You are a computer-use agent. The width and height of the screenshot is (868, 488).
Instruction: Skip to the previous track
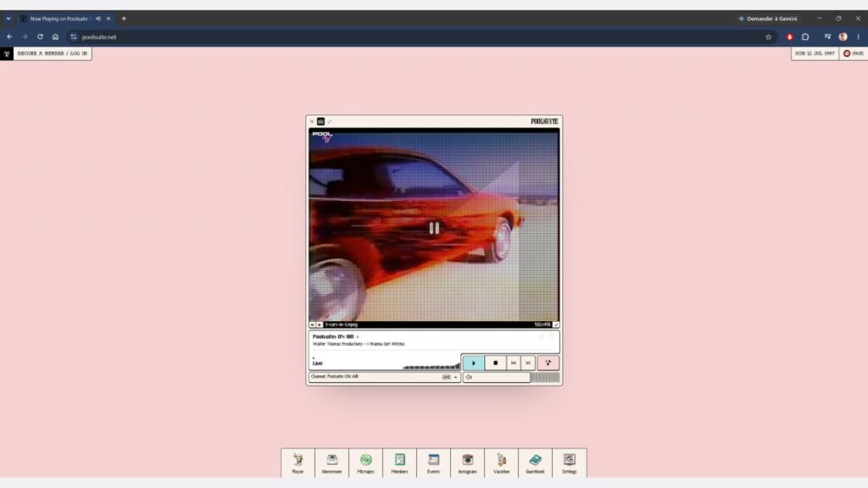[x=513, y=363]
